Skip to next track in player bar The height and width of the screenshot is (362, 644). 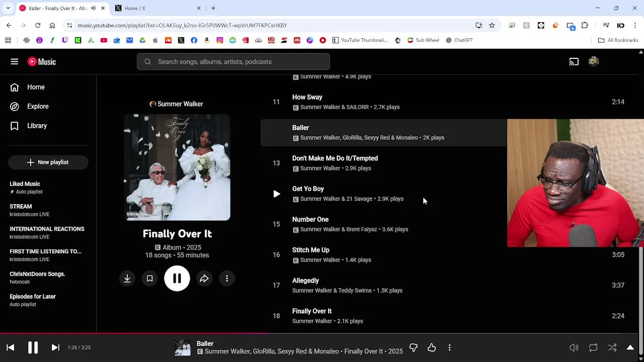[x=55, y=347]
